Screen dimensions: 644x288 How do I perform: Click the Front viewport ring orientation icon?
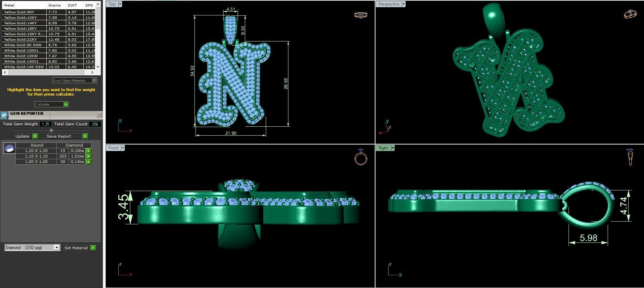click(x=361, y=157)
